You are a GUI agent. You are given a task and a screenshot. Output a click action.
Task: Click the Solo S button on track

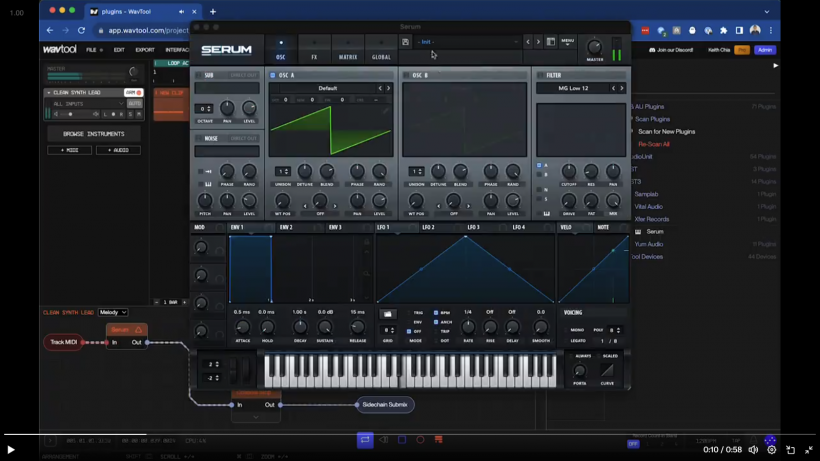click(x=130, y=114)
